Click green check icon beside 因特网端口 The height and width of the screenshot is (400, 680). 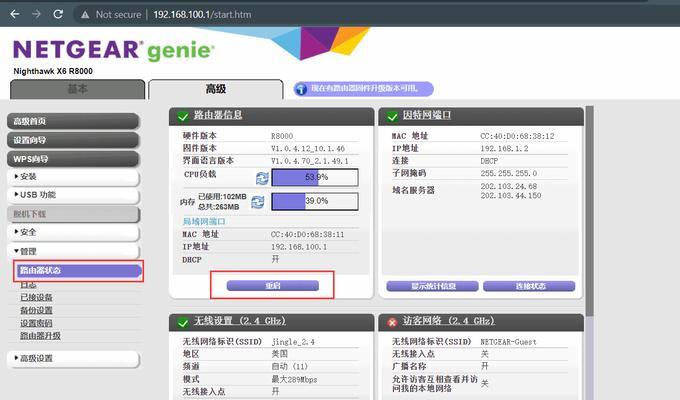point(392,117)
